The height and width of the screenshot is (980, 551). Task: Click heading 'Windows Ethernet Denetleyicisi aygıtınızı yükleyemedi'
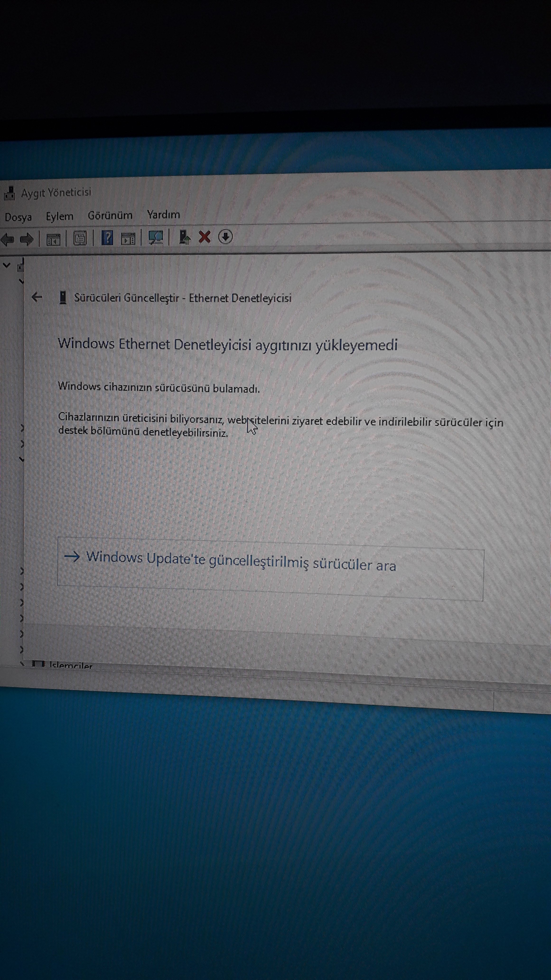click(x=228, y=345)
